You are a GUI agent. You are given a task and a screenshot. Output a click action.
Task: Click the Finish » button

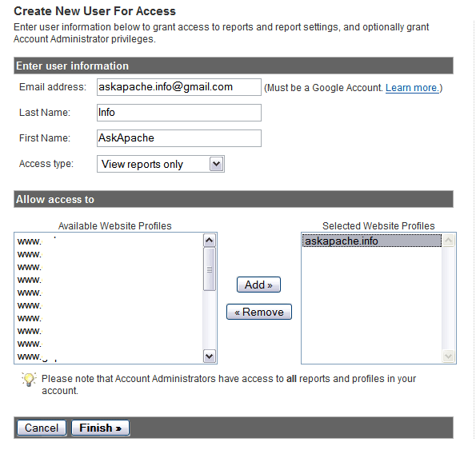(x=100, y=428)
